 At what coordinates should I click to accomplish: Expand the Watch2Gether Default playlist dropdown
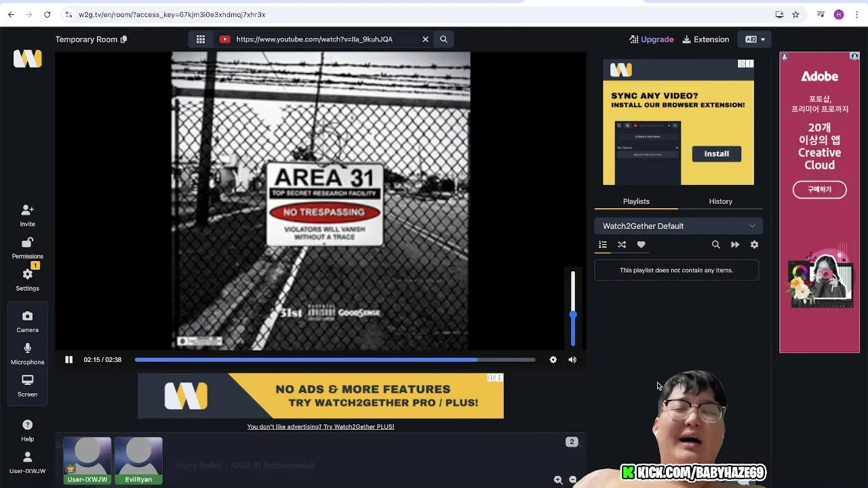coord(679,226)
